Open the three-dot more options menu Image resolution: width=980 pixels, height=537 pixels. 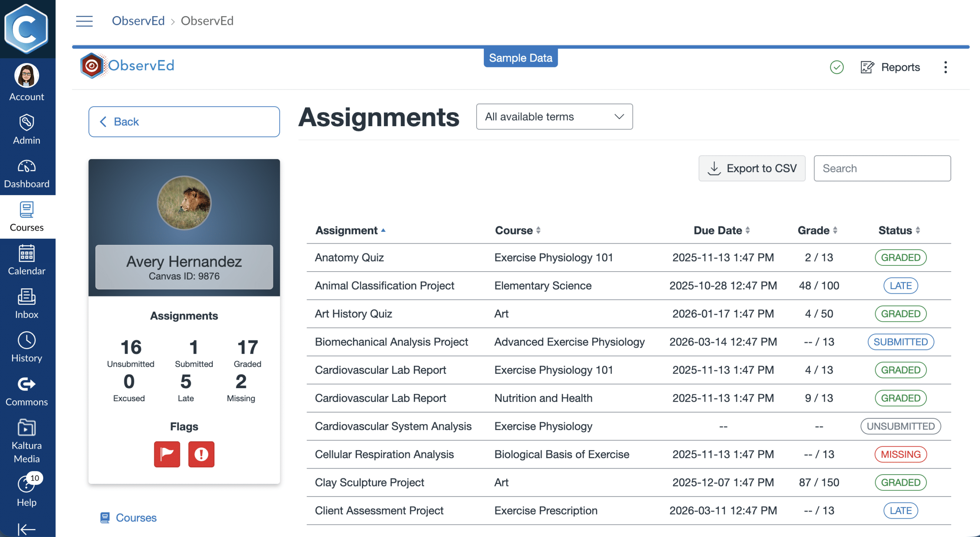945,67
